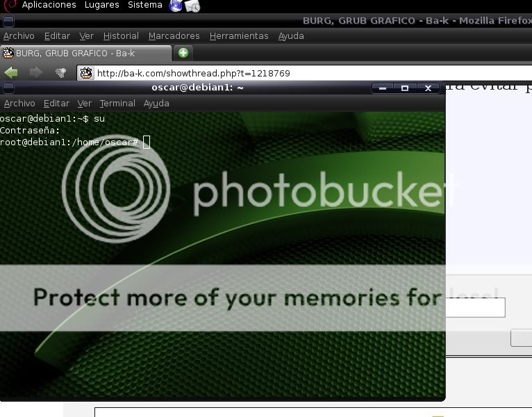Screen dimensions: 532x417
Task: Open the Aplicaciones menu in the top panel
Action: click(49, 5)
